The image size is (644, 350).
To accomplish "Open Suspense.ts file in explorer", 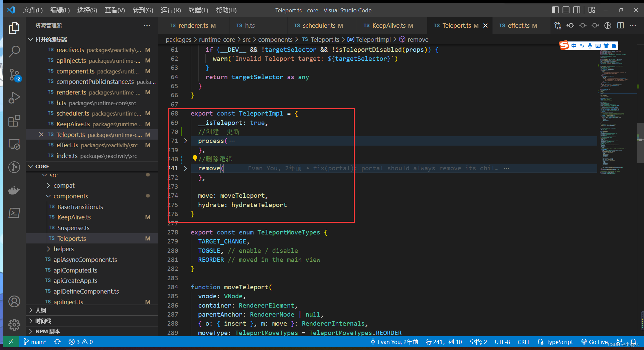I will 73,228.
